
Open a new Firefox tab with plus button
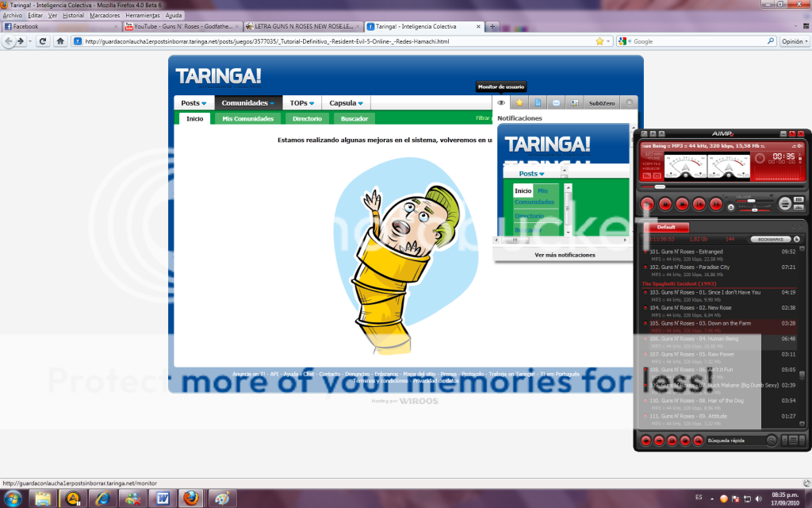(492, 26)
